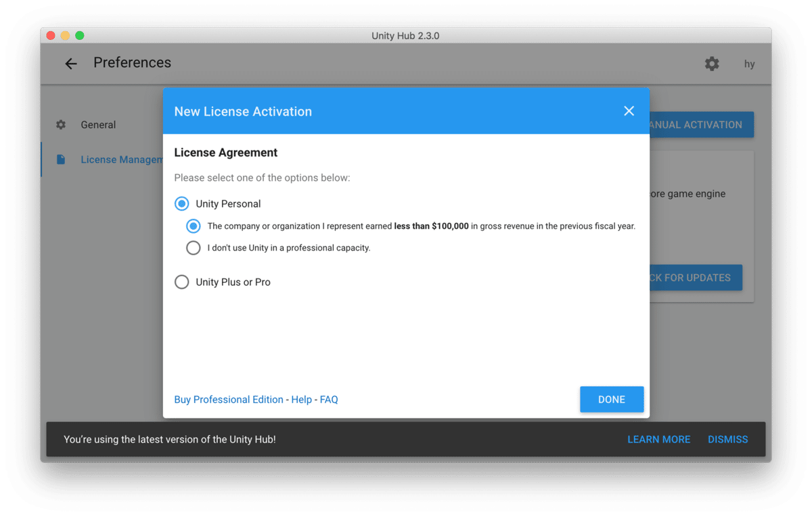Click the latest version message text

170,439
